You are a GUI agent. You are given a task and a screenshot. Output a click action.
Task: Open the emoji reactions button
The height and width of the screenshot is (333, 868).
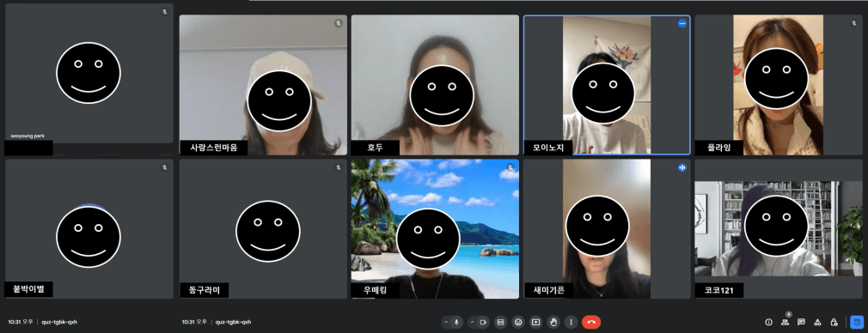(518, 322)
